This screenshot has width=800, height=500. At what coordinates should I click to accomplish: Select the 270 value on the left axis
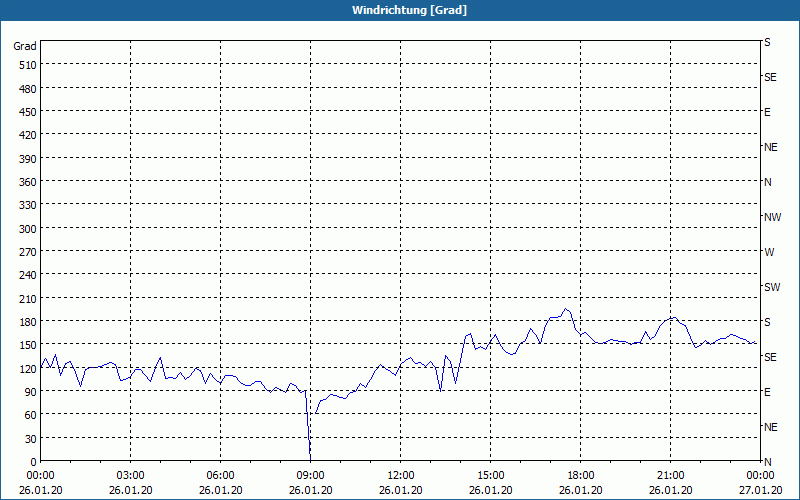[x=28, y=252]
